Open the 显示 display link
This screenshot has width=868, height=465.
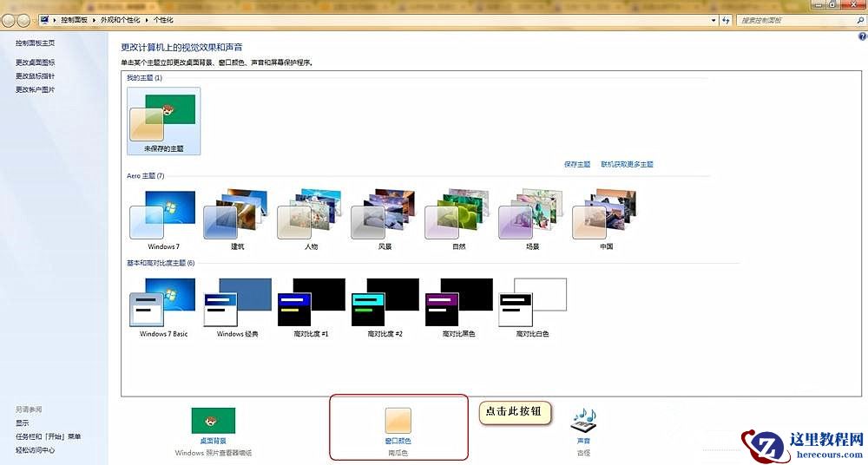click(x=23, y=423)
